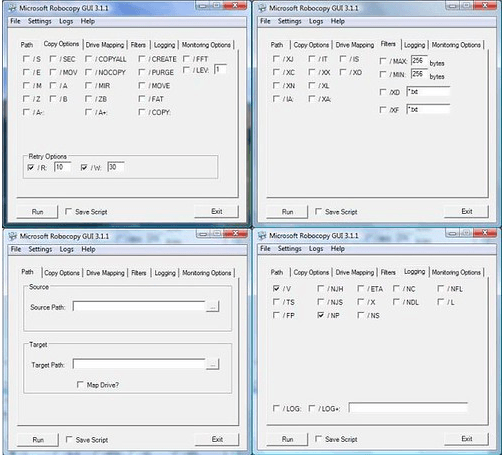Click Exit in the Logging-tab window
The image size is (502, 456).
click(x=466, y=439)
